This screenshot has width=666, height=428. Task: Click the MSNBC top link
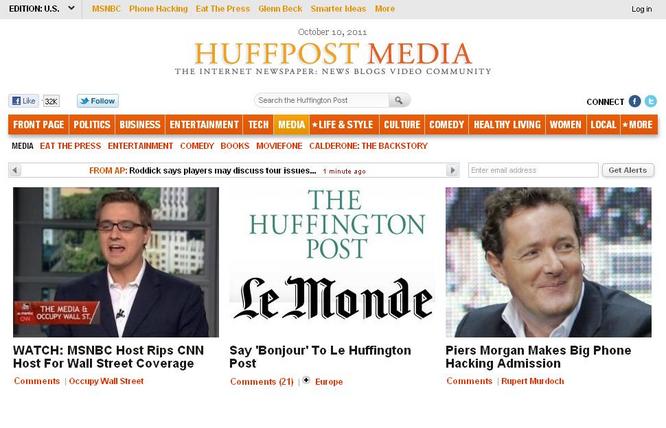[x=106, y=8]
